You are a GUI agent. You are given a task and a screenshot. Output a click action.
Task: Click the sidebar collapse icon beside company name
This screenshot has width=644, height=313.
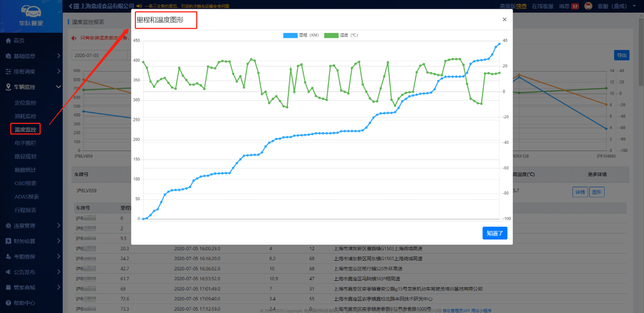(x=73, y=6)
